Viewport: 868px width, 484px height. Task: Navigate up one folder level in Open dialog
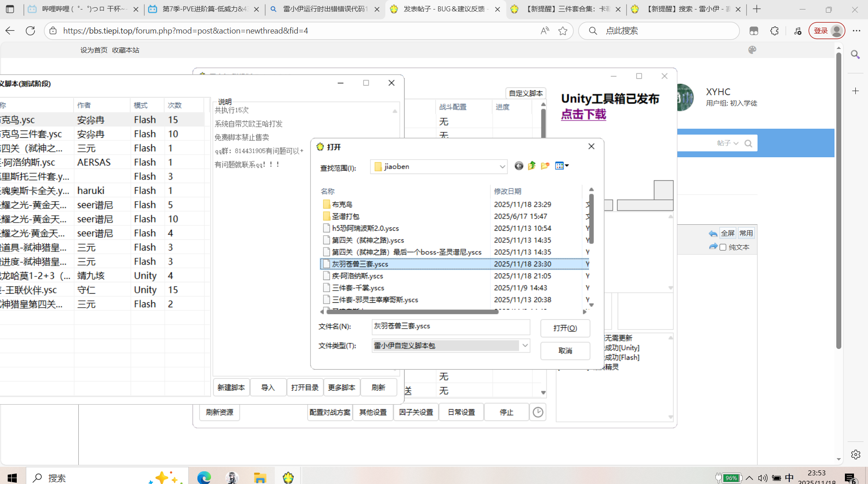click(x=532, y=166)
